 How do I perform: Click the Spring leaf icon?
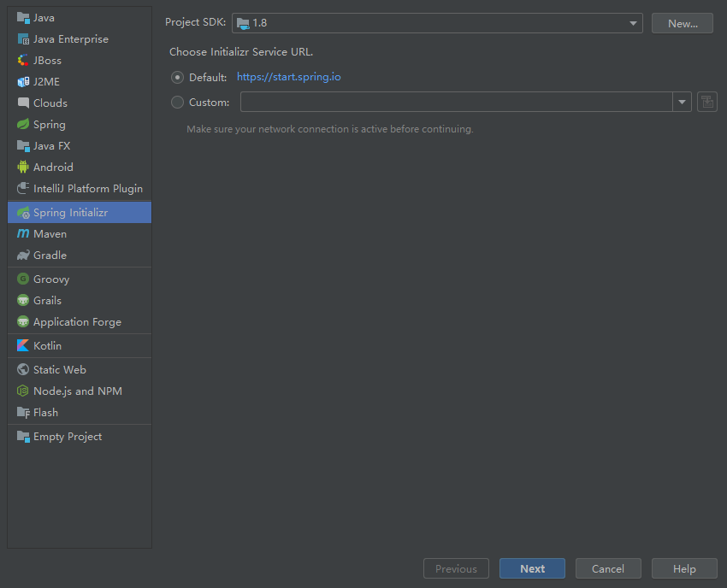pyautogui.click(x=23, y=124)
